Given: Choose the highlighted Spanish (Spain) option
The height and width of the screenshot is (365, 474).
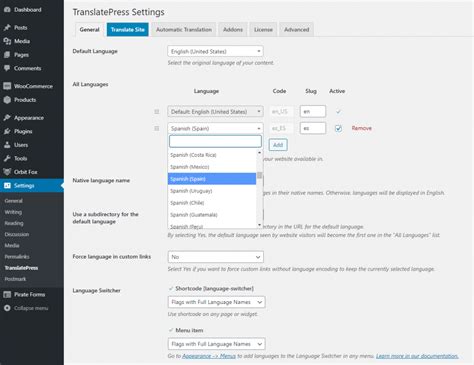Looking at the screenshot, I should 212,179.
